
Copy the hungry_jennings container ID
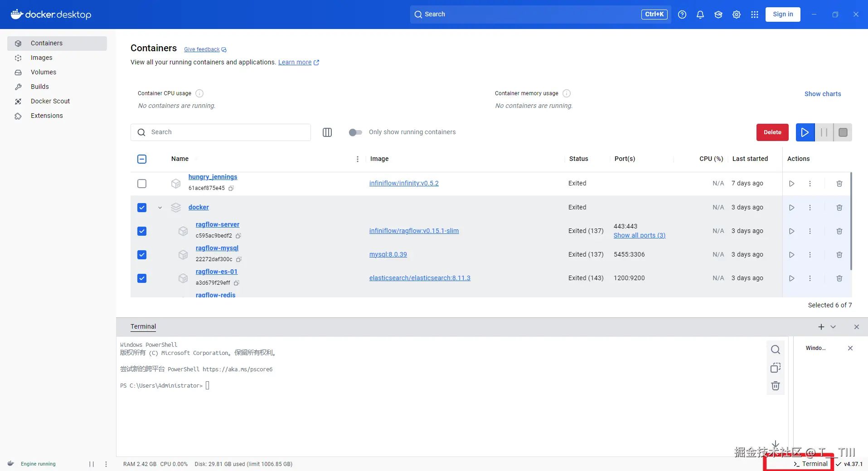231,188
